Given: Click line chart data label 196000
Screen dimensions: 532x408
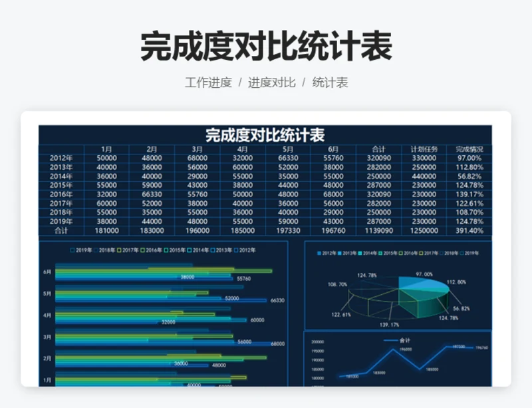Looking at the screenshot, I should tap(406, 349).
